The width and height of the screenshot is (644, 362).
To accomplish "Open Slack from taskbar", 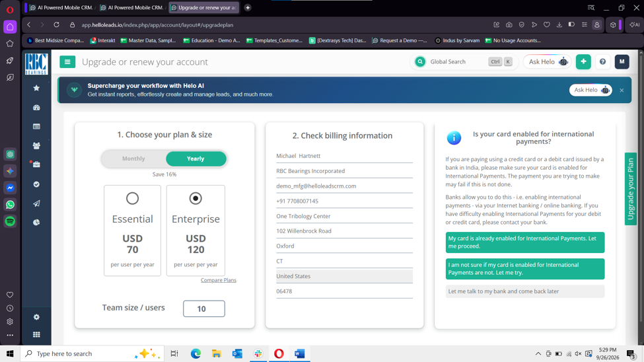I will (258, 354).
